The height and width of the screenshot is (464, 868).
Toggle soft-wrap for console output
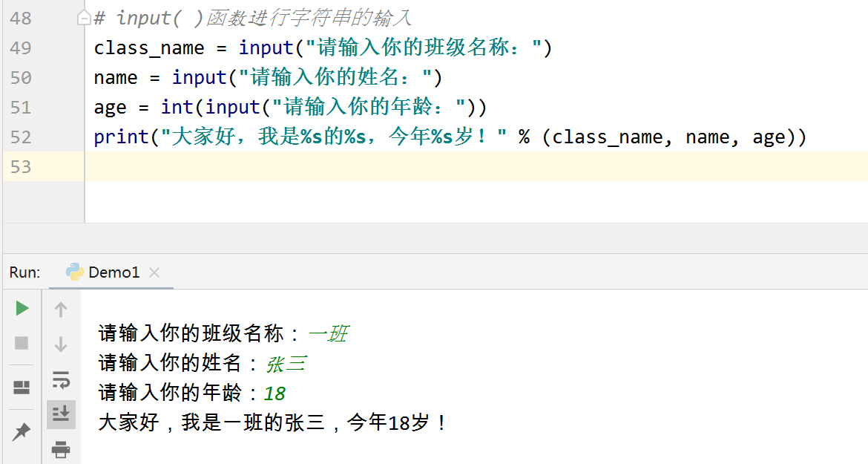pyautogui.click(x=59, y=379)
